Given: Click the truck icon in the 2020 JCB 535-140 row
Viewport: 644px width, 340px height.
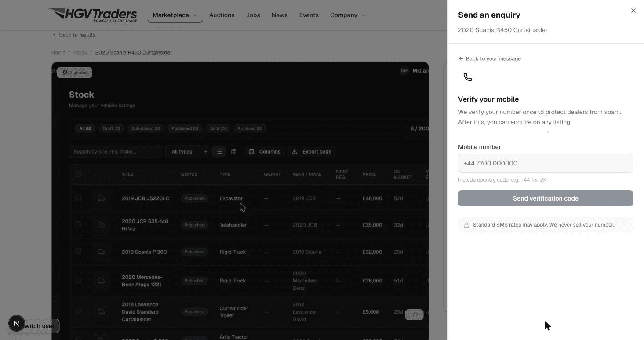Looking at the screenshot, I should point(102,225).
